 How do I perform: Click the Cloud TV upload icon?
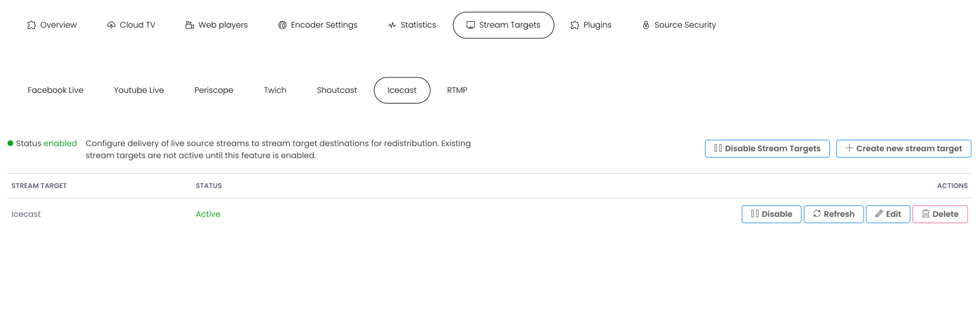[x=111, y=25]
